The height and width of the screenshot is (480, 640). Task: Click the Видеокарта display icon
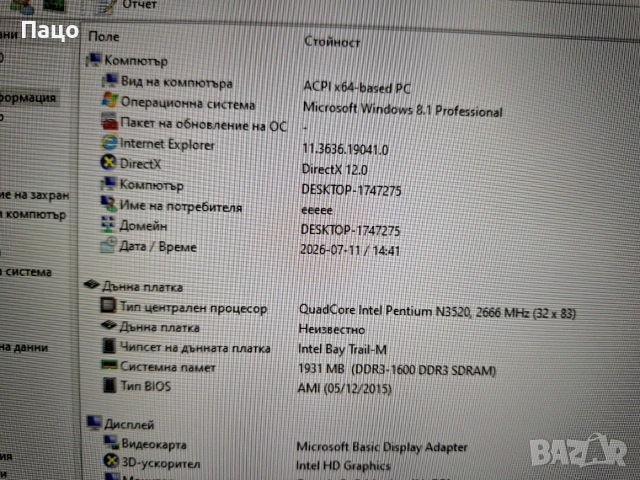(x=111, y=442)
